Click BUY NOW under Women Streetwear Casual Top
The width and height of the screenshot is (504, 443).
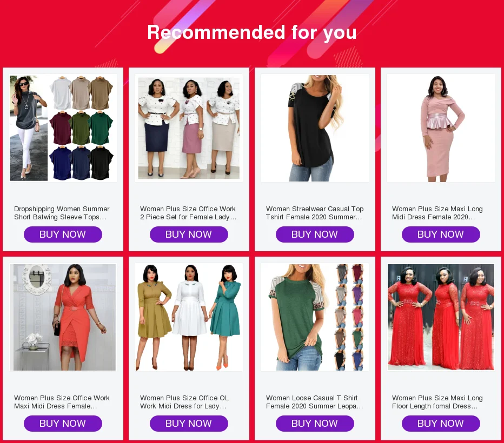pos(315,234)
